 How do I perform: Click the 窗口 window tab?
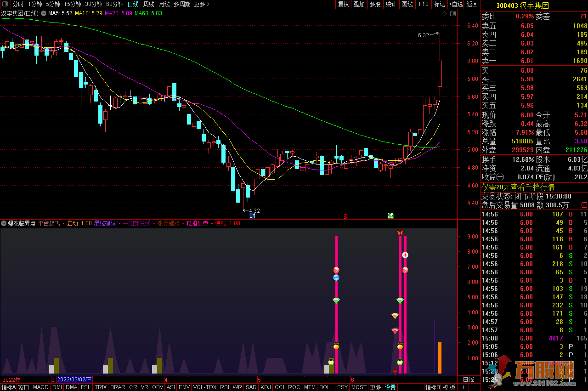click(x=24, y=387)
